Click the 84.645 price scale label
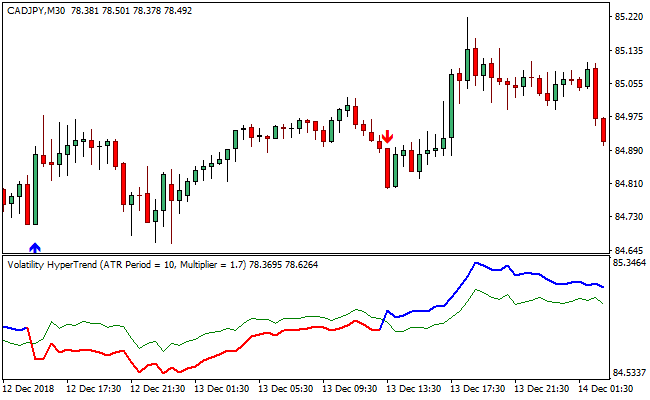The height and width of the screenshot is (400, 650). pos(629,250)
